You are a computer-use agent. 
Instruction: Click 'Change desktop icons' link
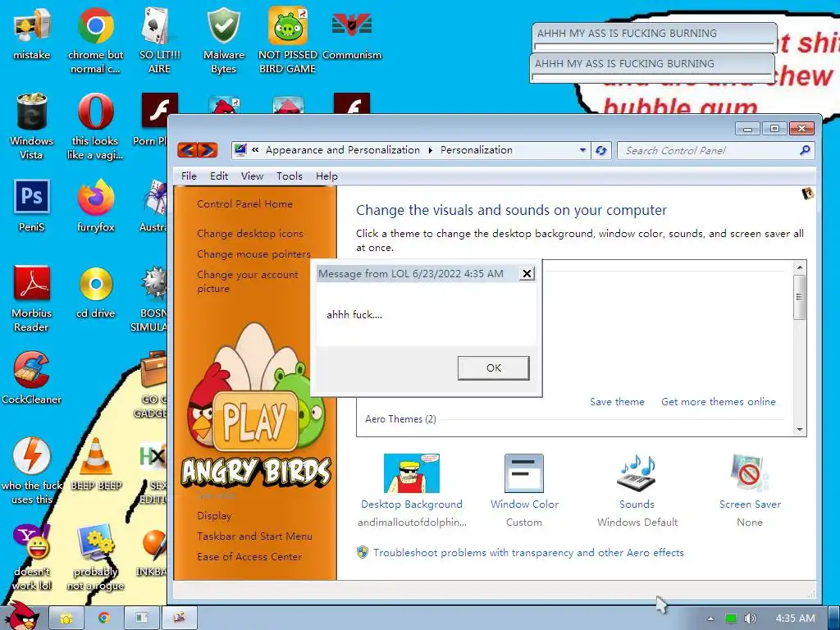coord(249,234)
